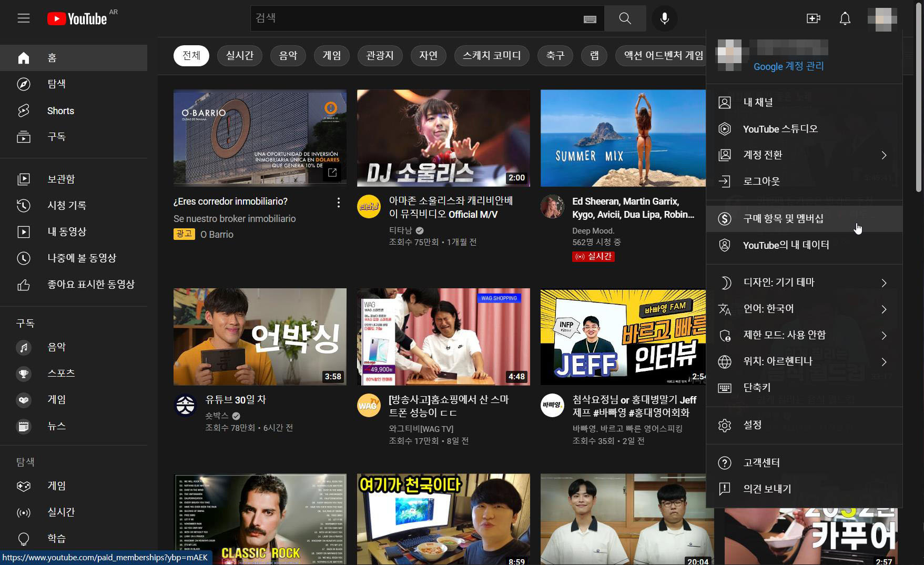Viewport: 924px width, 565px height.
Task: Expand 디자인: 기기 테마 submenu
Action: click(804, 282)
